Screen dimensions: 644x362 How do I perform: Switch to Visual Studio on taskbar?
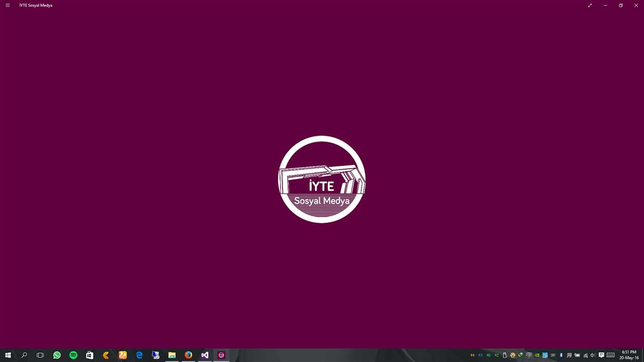click(x=205, y=355)
